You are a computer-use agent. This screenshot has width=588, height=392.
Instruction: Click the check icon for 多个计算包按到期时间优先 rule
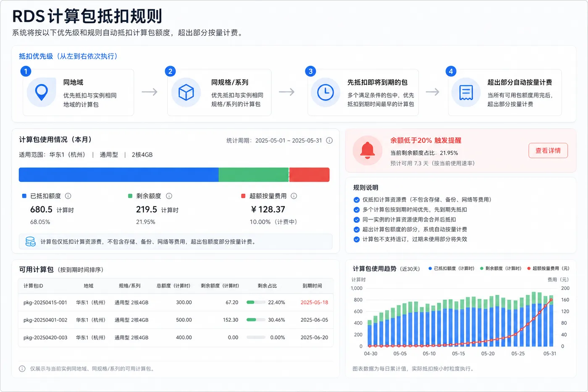tap(357, 210)
